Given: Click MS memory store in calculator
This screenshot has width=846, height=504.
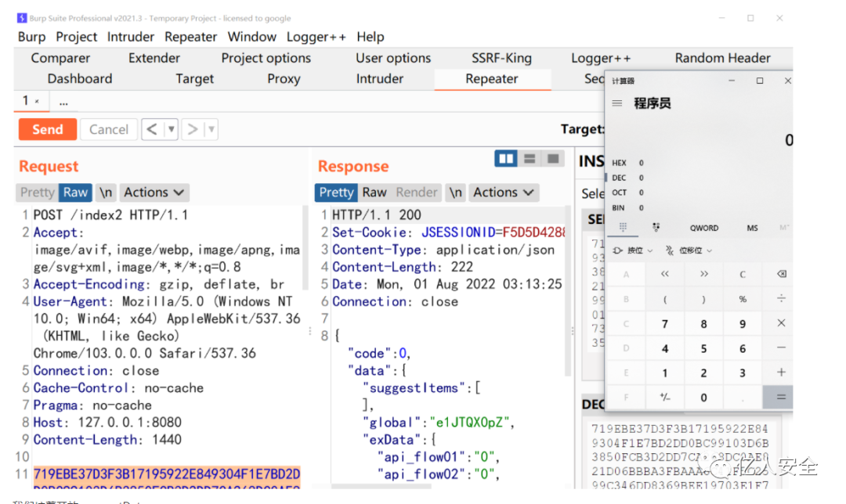Looking at the screenshot, I should 752,228.
